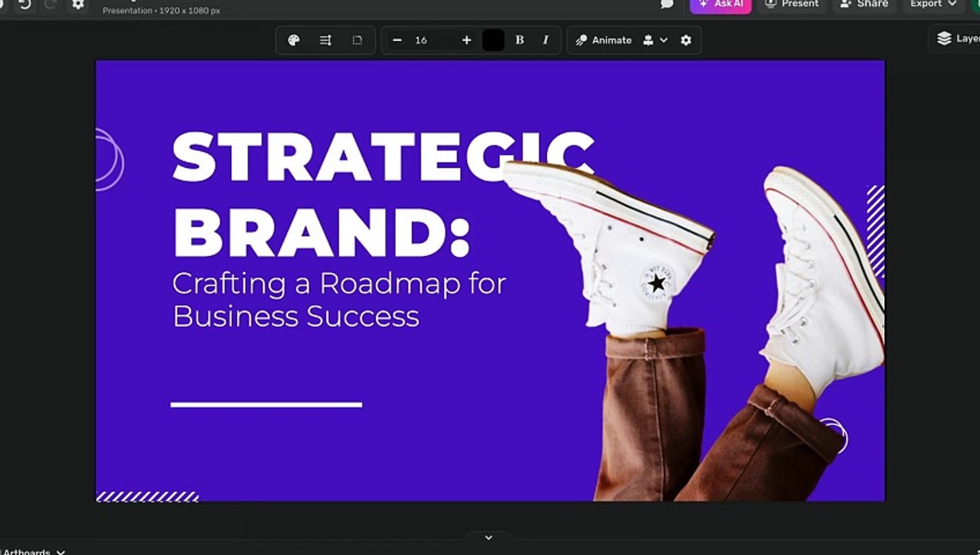Open document settings gear in top bar

[78, 5]
